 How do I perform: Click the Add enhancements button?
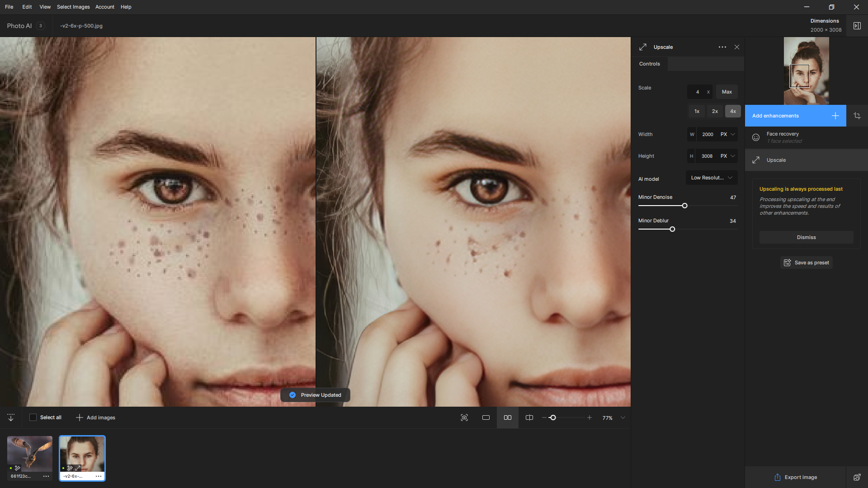click(x=795, y=116)
